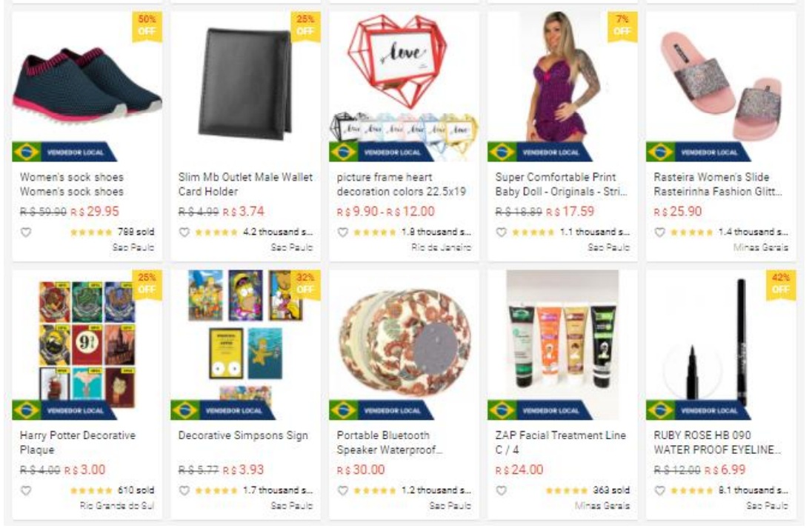
Task: Open Women's sock shoes product title
Action: (71, 184)
